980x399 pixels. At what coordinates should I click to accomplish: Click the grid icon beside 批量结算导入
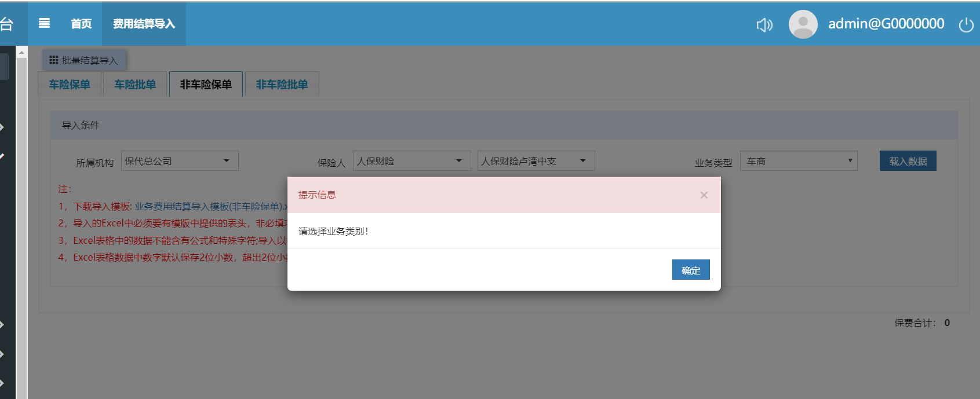point(54,60)
